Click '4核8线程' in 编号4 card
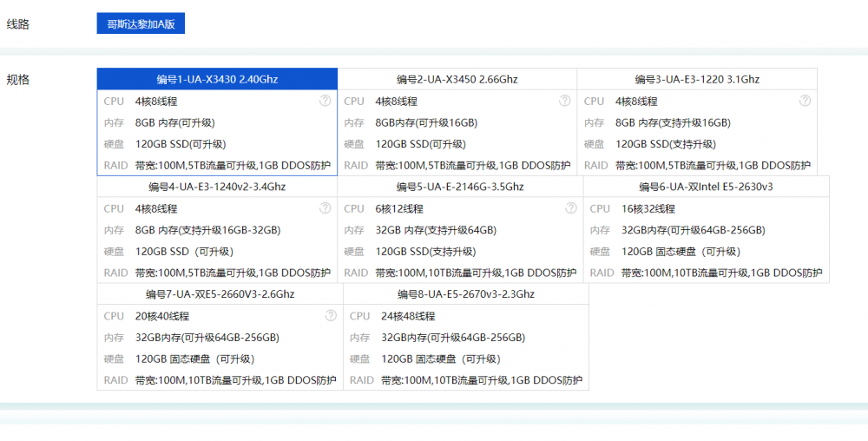Viewport: 868px width, 441px height. pyautogui.click(x=156, y=209)
